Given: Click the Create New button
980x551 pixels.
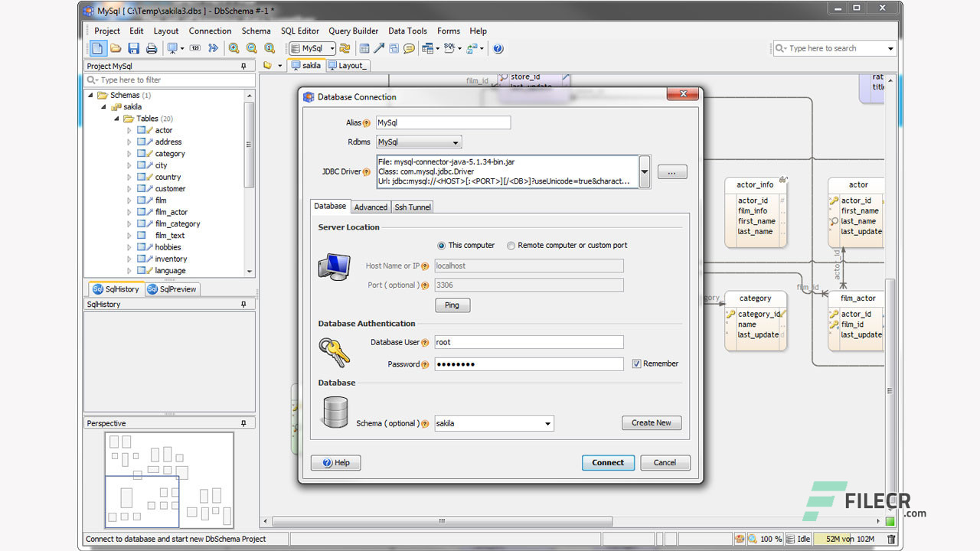Looking at the screenshot, I should [x=652, y=422].
